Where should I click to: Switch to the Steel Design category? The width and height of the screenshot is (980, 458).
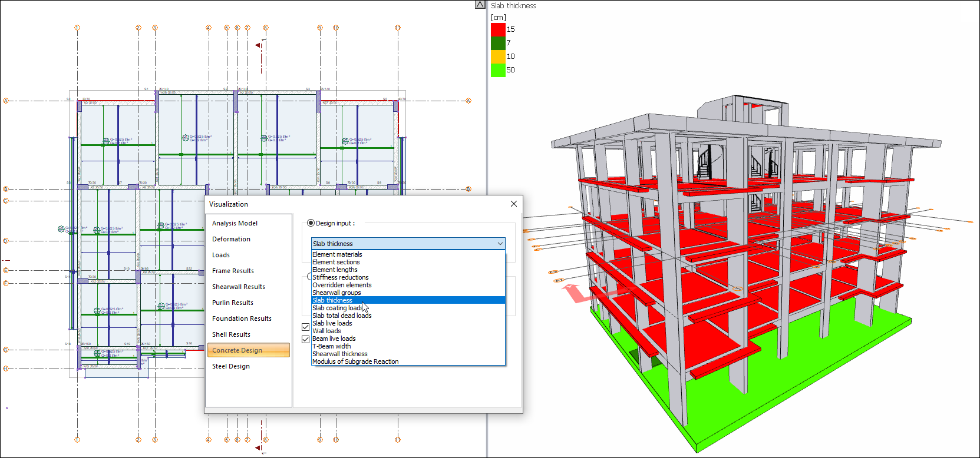pos(231,366)
